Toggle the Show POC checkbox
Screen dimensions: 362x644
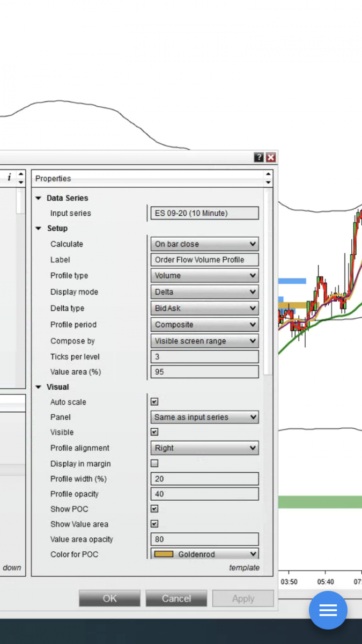click(154, 509)
